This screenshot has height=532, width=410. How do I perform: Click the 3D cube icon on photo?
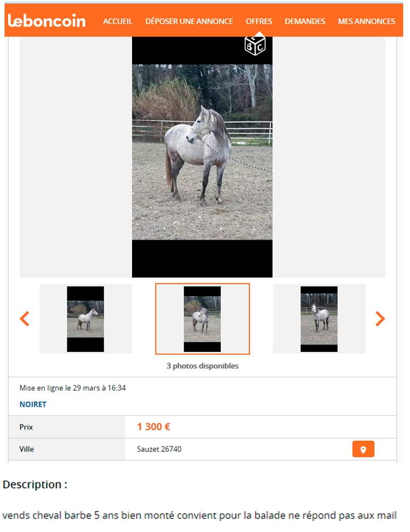point(255,45)
